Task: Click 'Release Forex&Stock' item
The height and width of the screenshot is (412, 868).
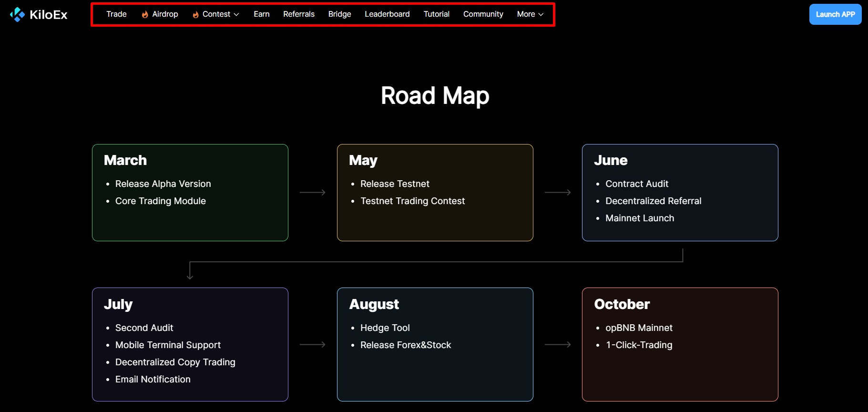Action: (406, 345)
